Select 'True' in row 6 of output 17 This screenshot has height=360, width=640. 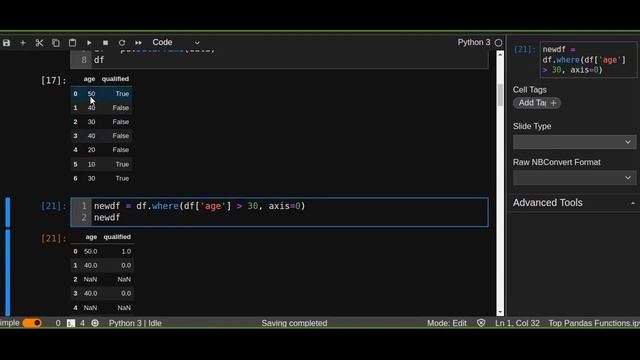click(x=122, y=178)
